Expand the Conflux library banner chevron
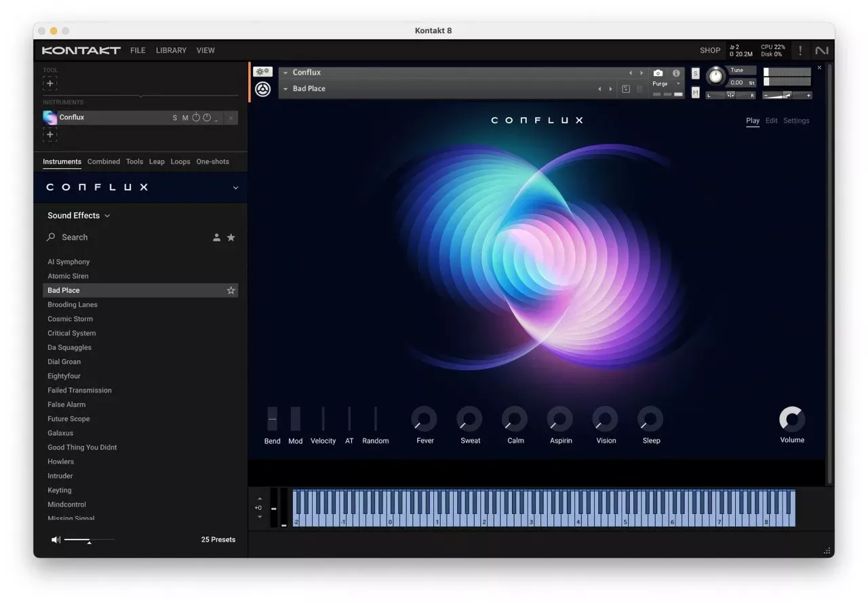The image size is (868, 602). click(x=235, y=188)
